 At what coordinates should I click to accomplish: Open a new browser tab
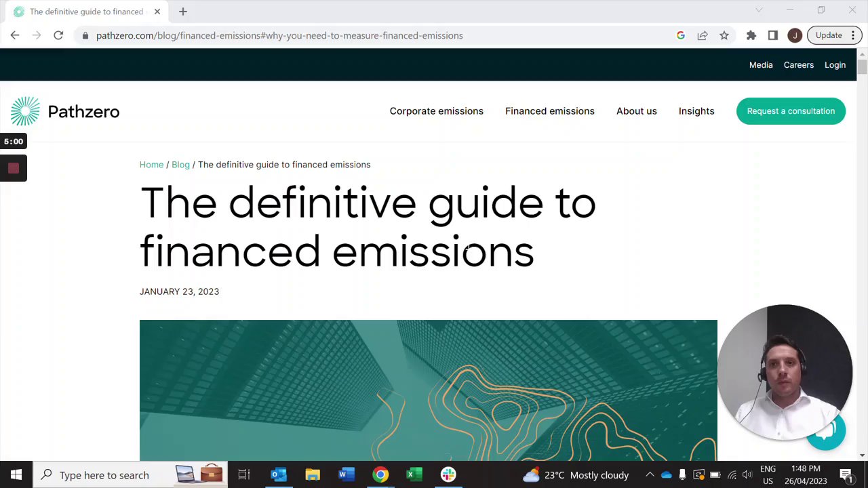coord(183,12)
